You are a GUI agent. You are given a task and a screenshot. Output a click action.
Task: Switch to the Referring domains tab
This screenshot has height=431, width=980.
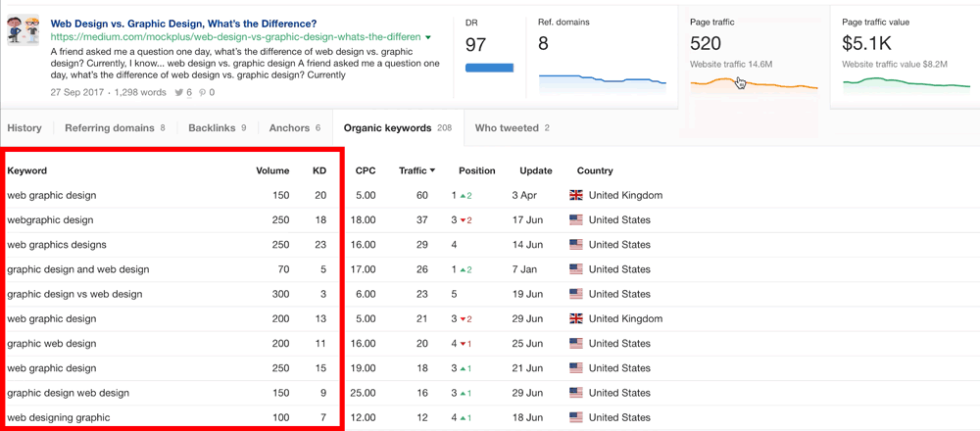(109, 127)
